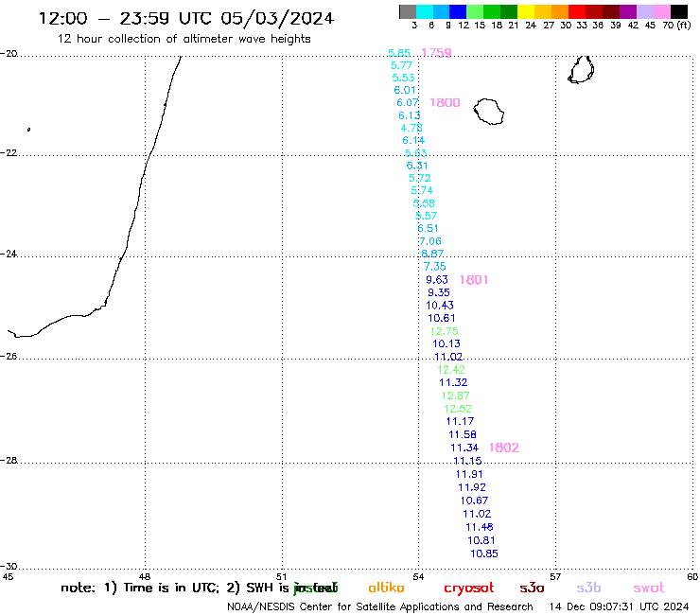Viewport: 700px width, 615px height.
Task: Select the green wave height value 12.42
Action: tap(451, 370)
